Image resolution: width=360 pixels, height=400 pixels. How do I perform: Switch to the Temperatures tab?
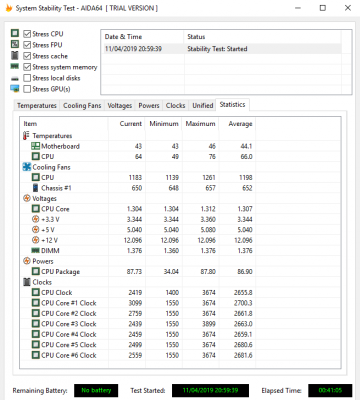[x=37, y=106]
